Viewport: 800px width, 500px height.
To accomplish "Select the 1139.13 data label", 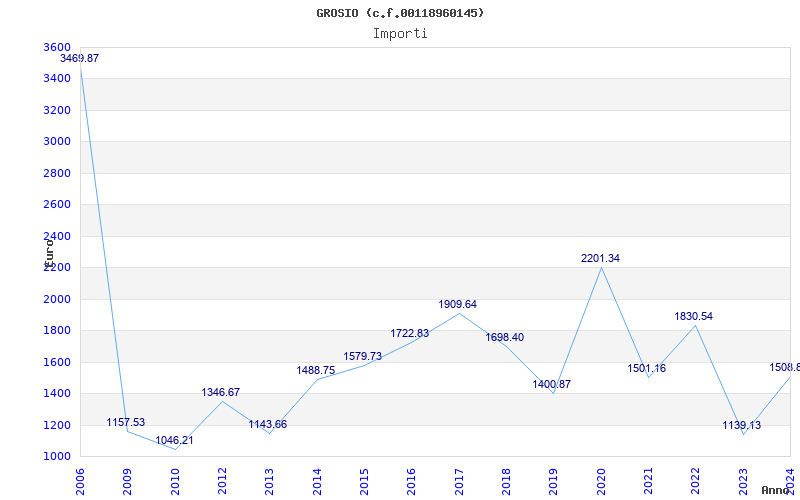I will (x=741, y=425).
